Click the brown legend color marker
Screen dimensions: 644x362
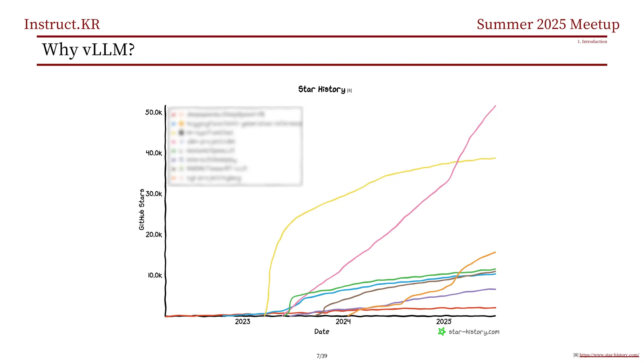(x=173, y=169)
